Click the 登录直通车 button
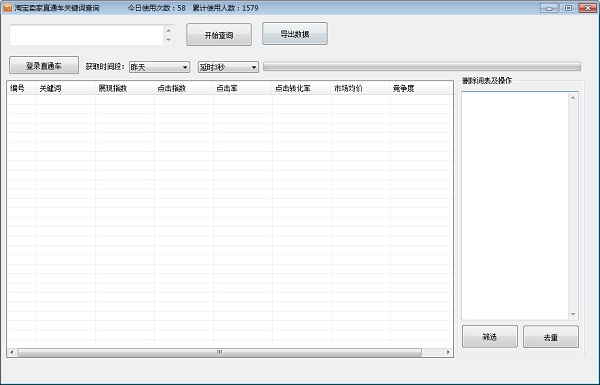This screenshot has height=385, width=600. click(44, 65)
